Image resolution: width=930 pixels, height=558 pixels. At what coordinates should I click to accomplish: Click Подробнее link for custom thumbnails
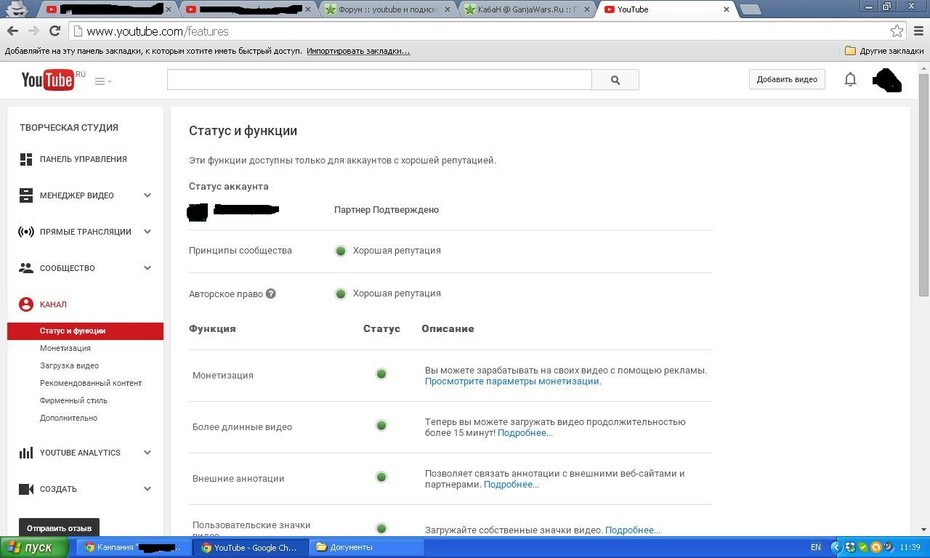click(632, 530)
